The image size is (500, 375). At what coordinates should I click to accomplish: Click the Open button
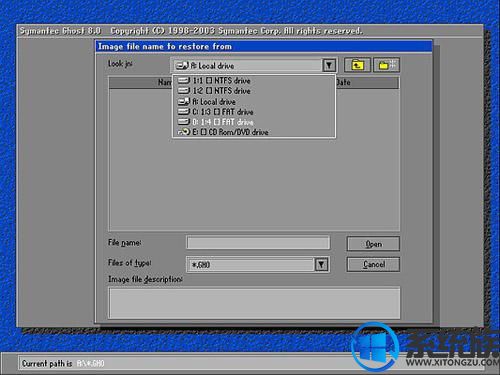pyautogui.click(x=373, y=244)
